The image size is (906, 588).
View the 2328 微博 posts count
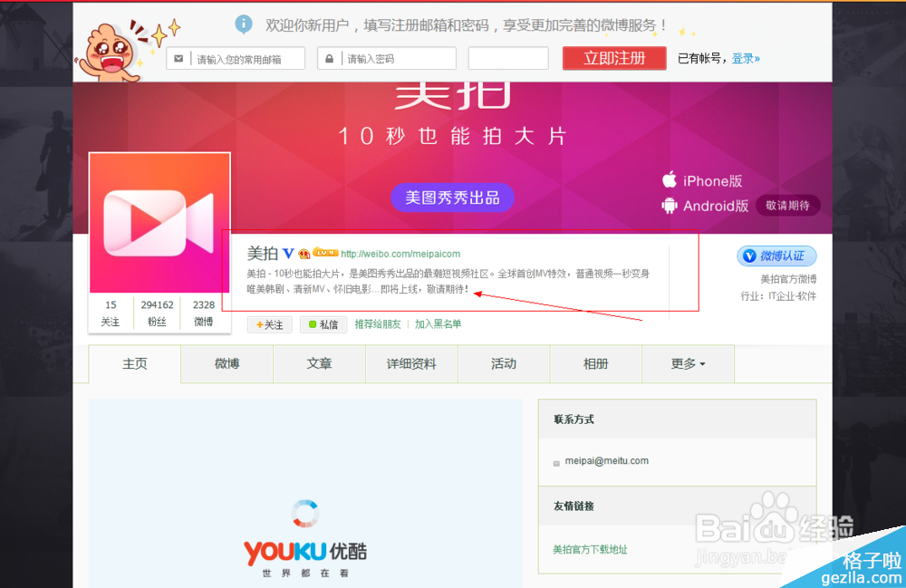203,313
